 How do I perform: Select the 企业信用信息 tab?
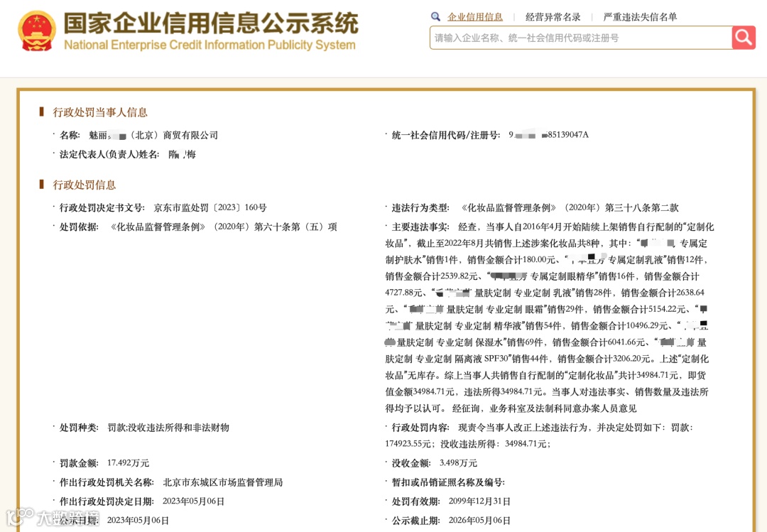click(475, 17)
